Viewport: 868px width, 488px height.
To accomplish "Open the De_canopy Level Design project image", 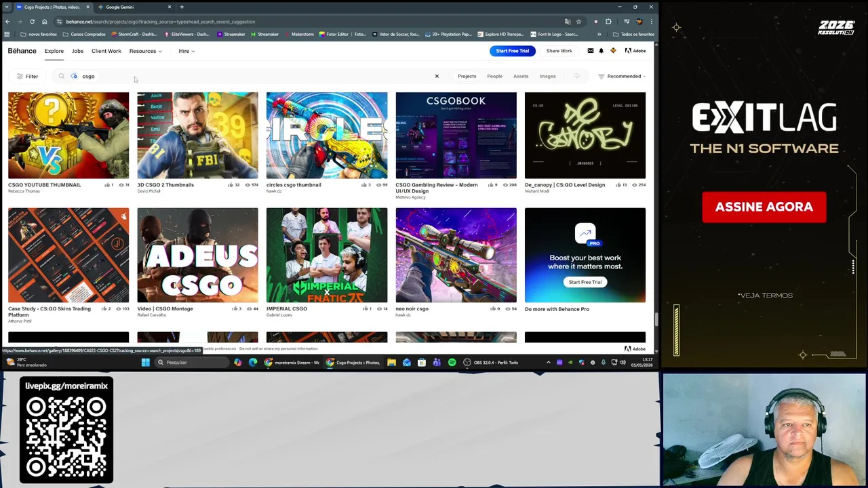I will (585, 136).
